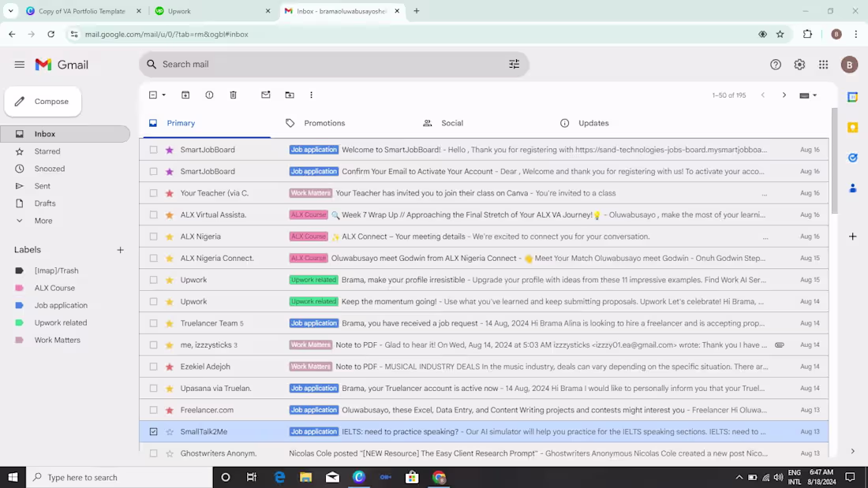This screenshot has height=488, width=868.
Task: Delete the selected conversation
Action: pos(233,95)
